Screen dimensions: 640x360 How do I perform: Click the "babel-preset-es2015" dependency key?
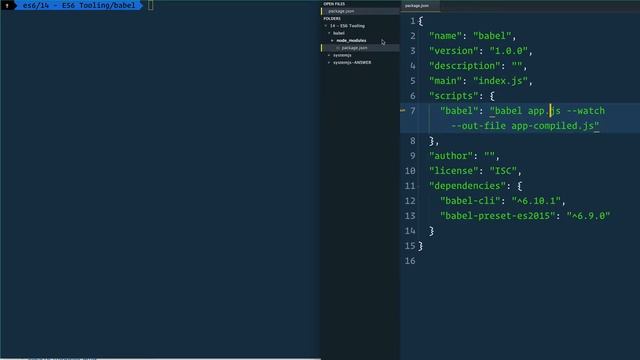(498, 216)
